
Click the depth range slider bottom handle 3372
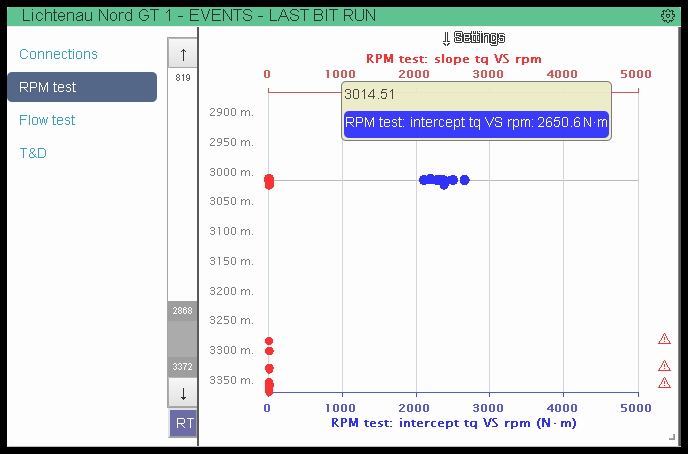(183, 367)
